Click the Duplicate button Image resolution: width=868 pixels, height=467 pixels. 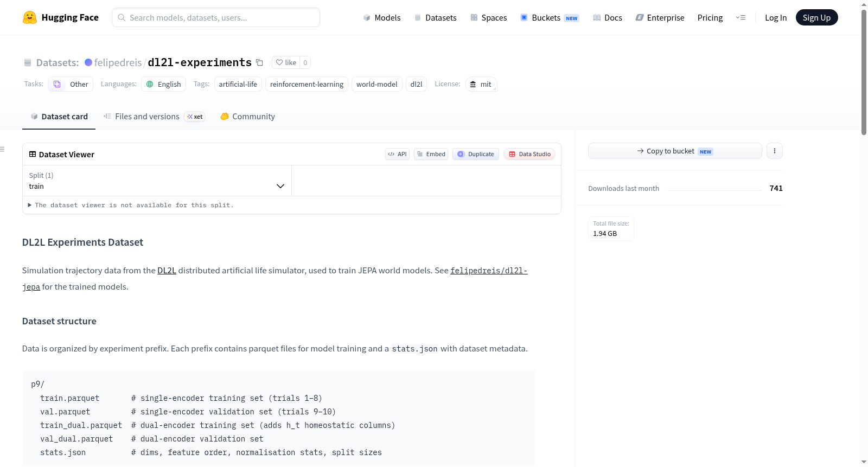476,154
